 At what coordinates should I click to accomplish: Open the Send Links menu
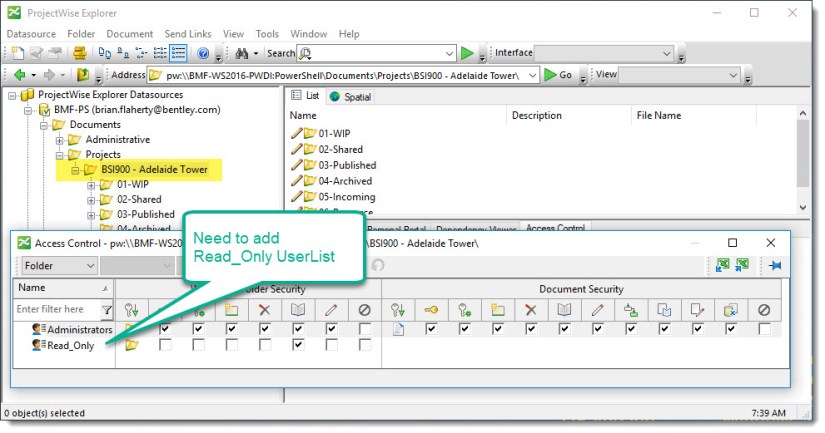click(x=188, y=34)
